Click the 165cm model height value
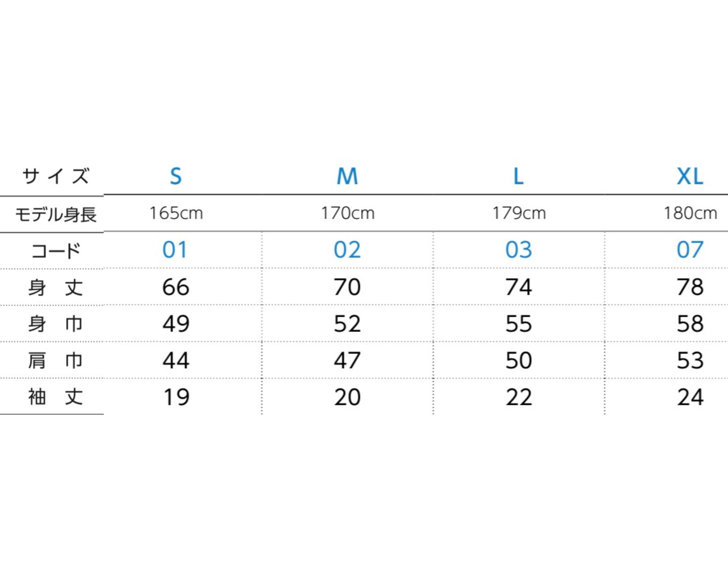 tap(176, 213)
